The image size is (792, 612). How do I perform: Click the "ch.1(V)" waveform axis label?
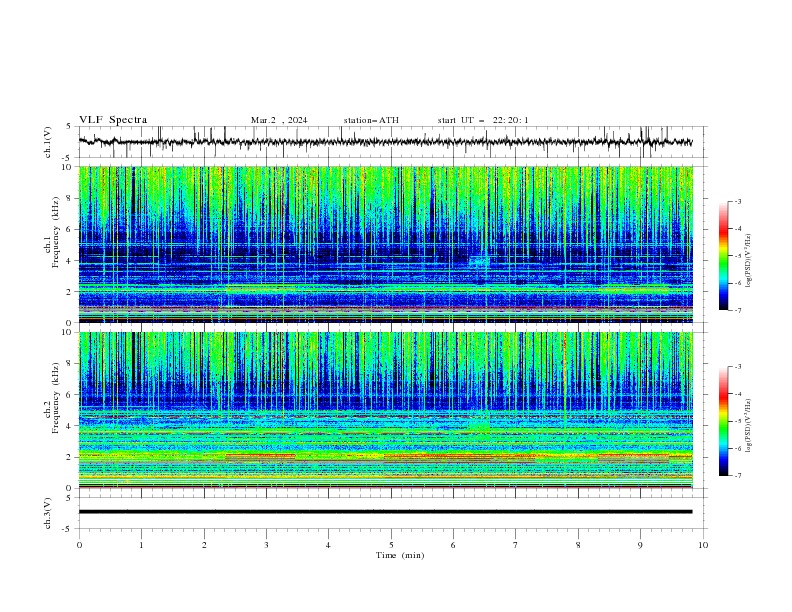click(x=48, y=142)
